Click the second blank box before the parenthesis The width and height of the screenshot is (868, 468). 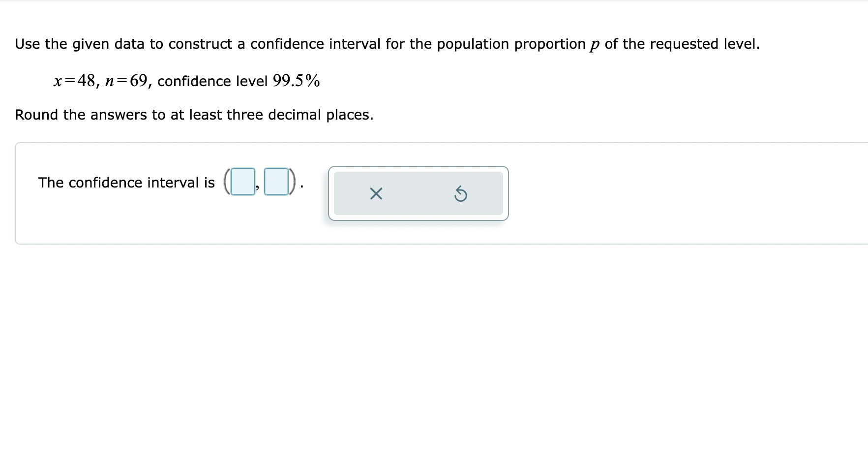[275, 183]
